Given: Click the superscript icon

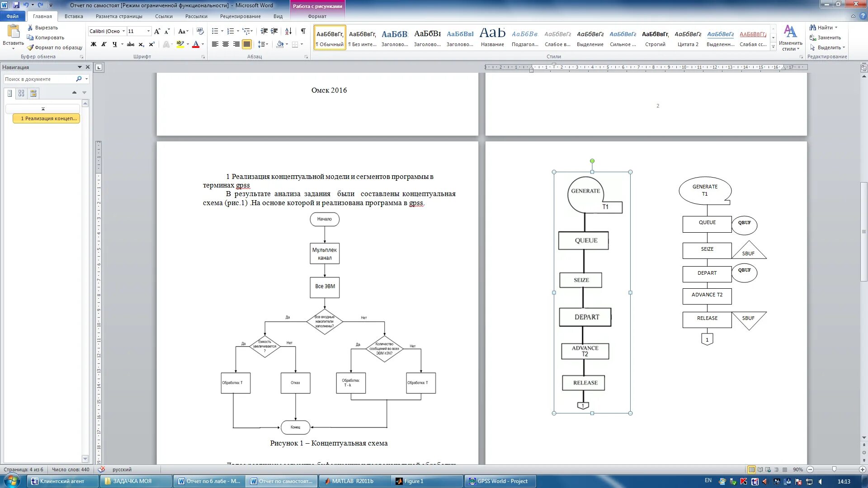Looking at the screenshot, I should 152,44.
